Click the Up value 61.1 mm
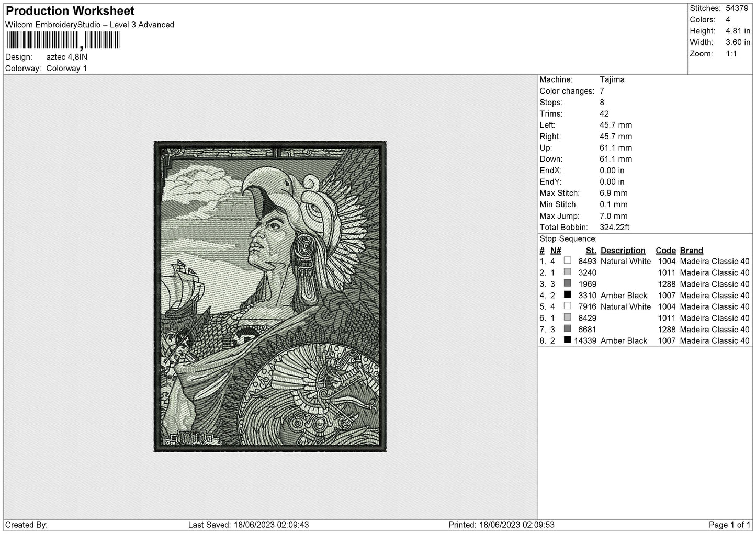This screenshot has height=534, width=756. [x=616, y=148]
